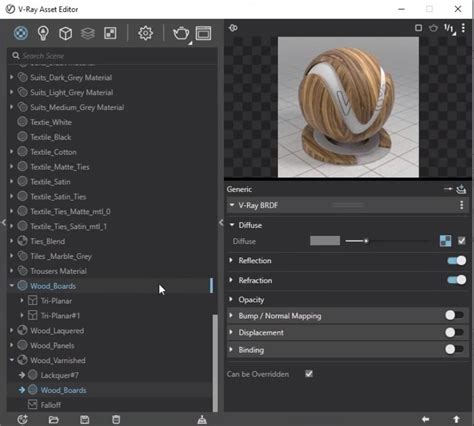Image resolution: width=474 pixels, height=426 pixels.
Task: Select the Wood_Panels material
Action: tap(52, 346)
